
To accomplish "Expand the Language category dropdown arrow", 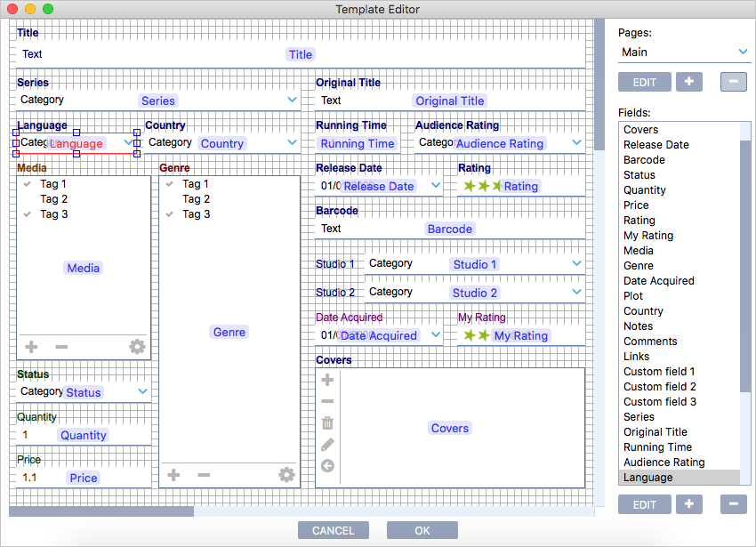I will (128, 142).
